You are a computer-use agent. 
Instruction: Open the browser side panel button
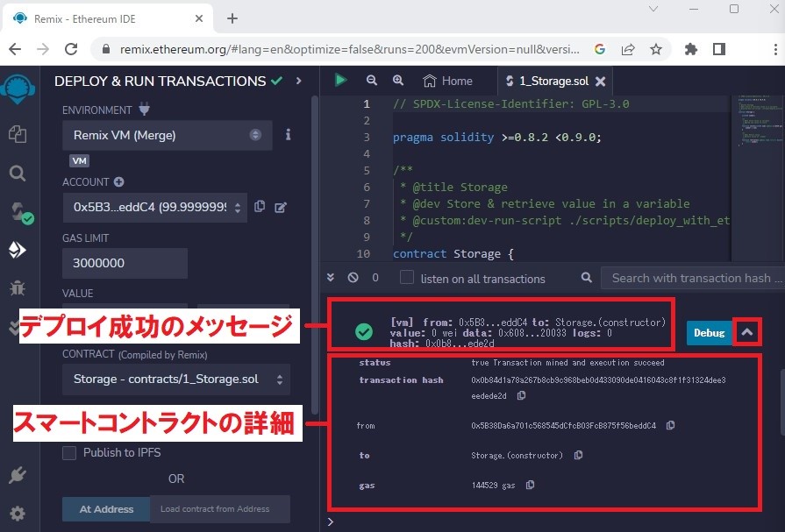point(719,49)
